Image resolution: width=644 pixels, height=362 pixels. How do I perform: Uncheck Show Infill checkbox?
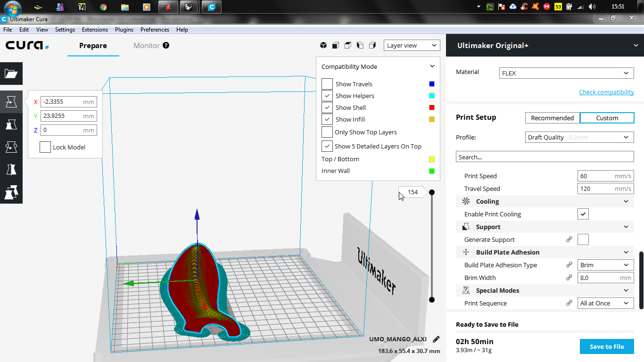point(327,119)
